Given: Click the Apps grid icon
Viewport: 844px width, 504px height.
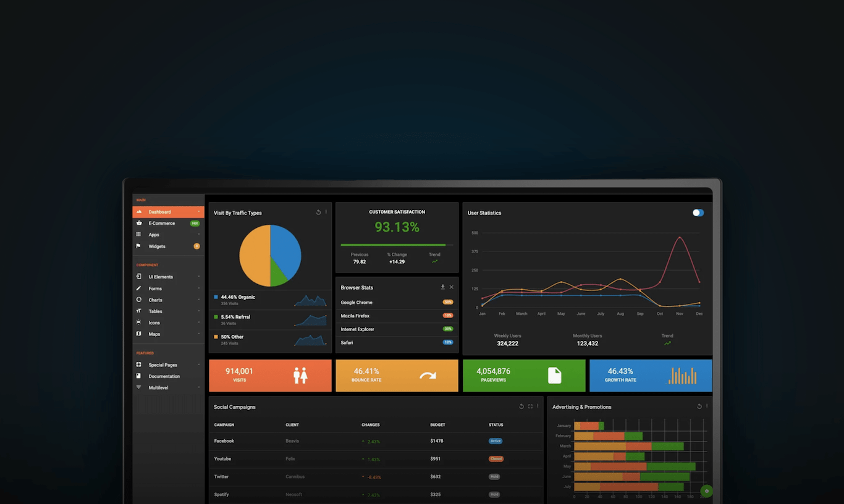Looking at the screenshot, I should click(x=138, y=235).
